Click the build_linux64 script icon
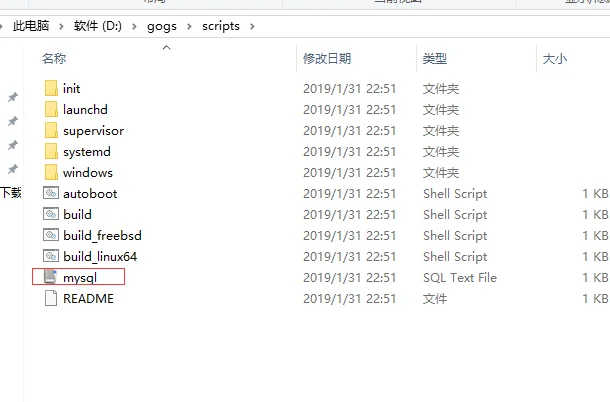 (51, 256)
